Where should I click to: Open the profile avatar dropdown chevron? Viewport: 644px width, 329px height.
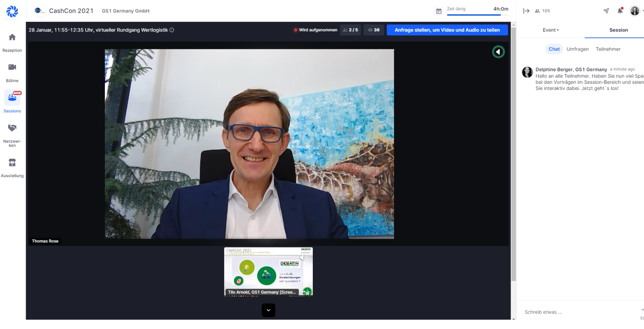point(642,11)
